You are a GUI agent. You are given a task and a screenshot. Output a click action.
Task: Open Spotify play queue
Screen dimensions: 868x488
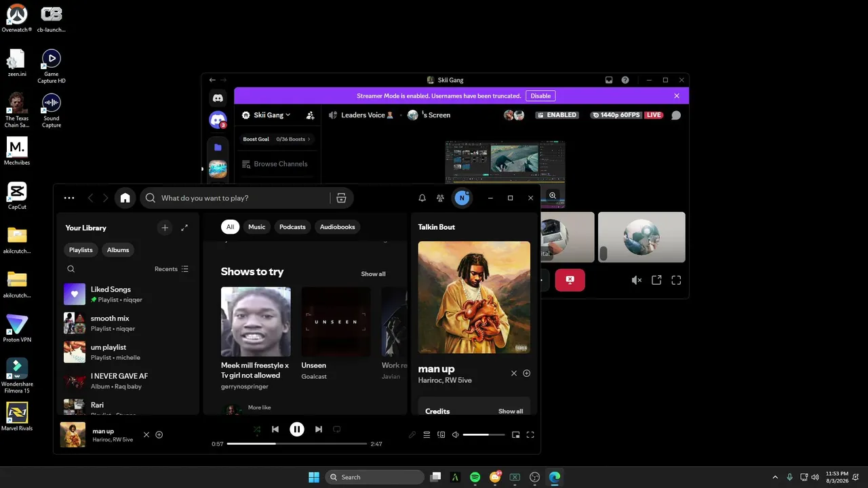click(x=427, y=434)
